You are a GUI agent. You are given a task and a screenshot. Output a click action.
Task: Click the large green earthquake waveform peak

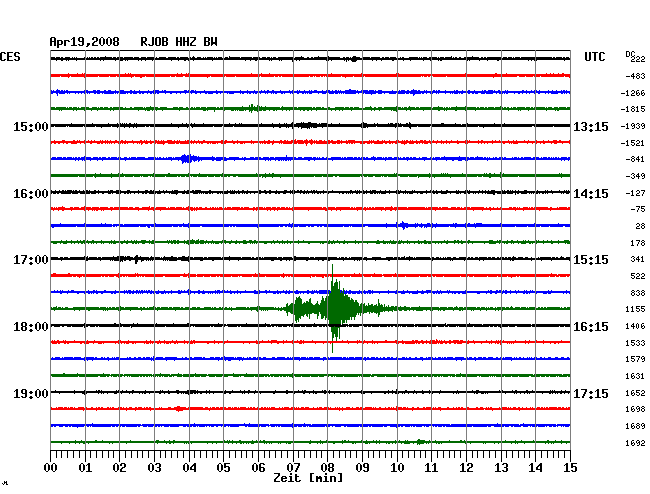click(334, 308)
